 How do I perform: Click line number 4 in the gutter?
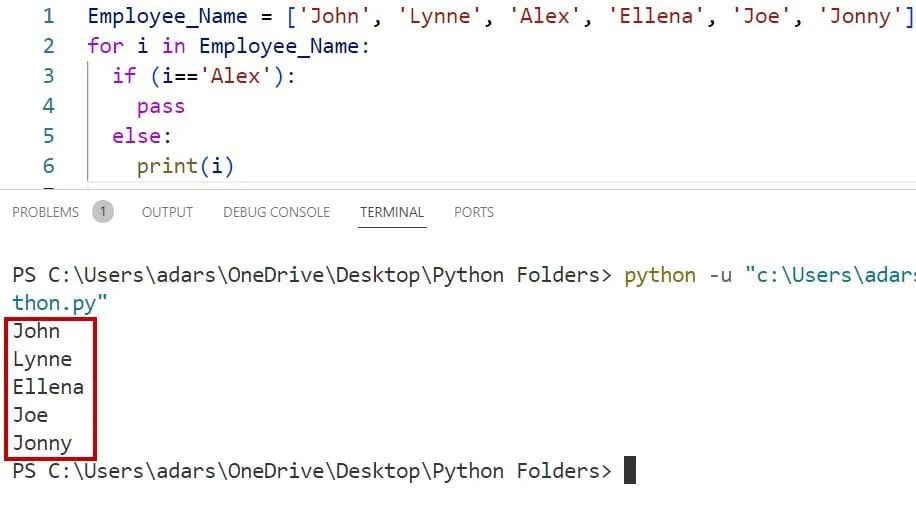[49, 106]
